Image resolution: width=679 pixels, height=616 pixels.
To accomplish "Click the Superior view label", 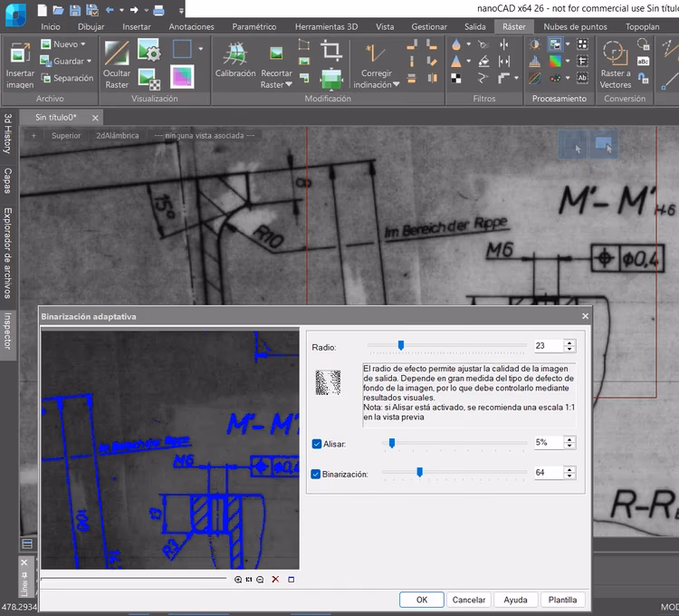I will [x=66, y=136].
